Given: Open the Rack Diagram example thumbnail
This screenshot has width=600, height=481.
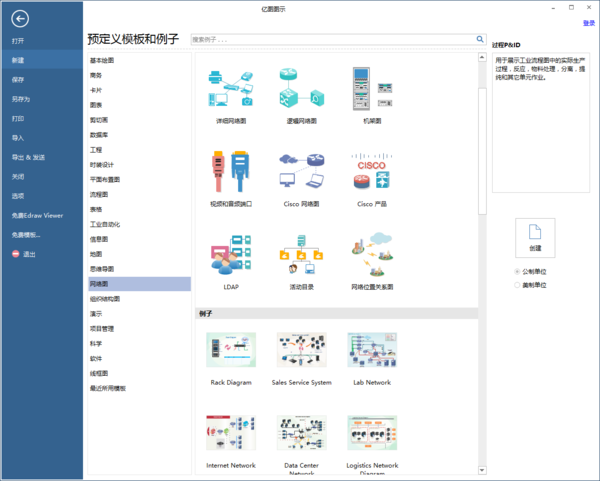Looking at the screenshot, I should [231, 350].
